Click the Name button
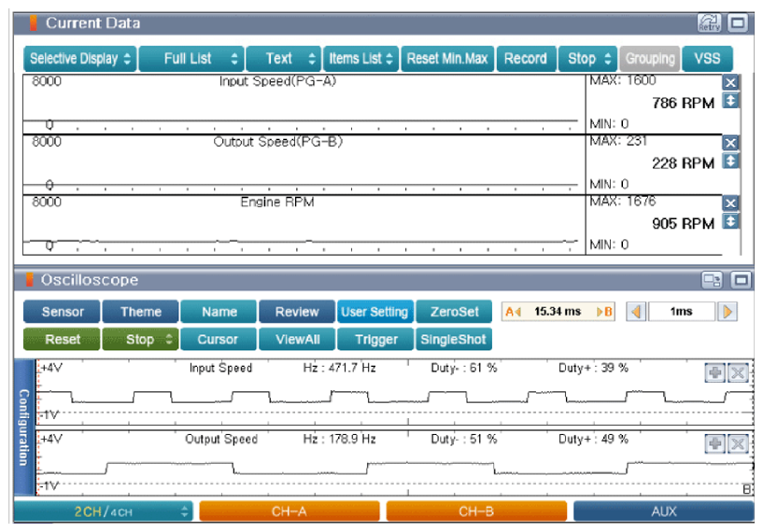The height and width of the screenshot is (532, 763). [219, 312]
